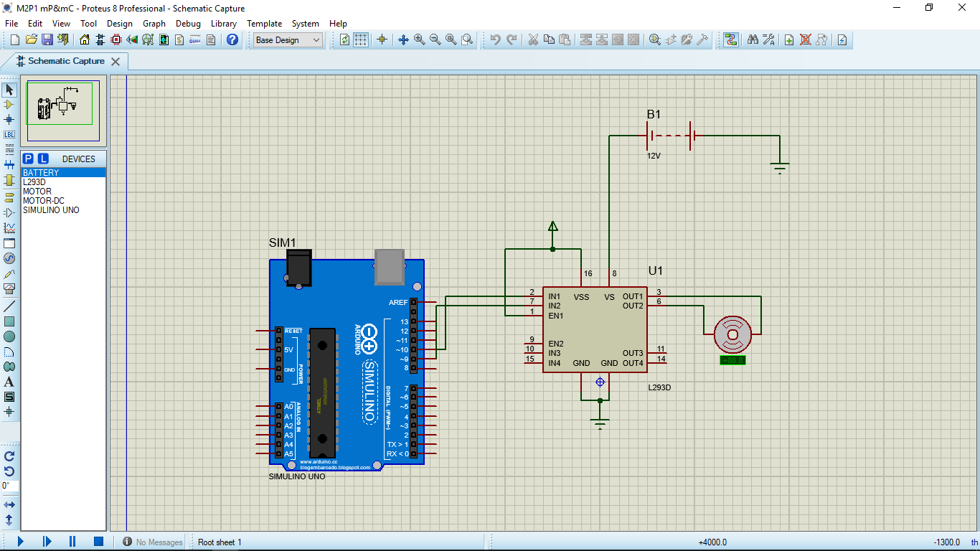Viewport: 980px width, 551px height.
Task: Open the Template menu
Action: [x=265, y=24]
